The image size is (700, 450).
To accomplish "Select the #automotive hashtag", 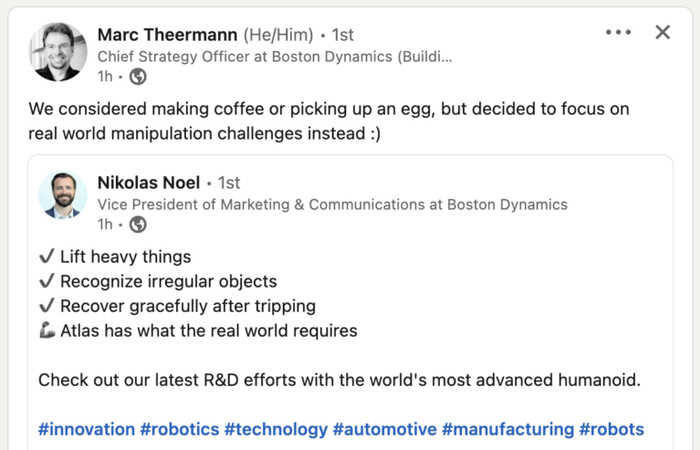I will [x=384, y=429].
